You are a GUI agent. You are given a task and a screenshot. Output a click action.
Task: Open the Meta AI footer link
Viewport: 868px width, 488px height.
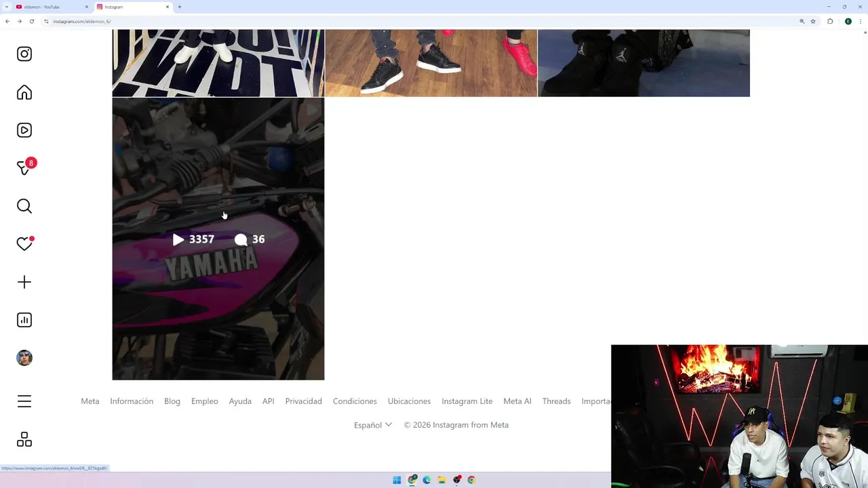[517, 401]
